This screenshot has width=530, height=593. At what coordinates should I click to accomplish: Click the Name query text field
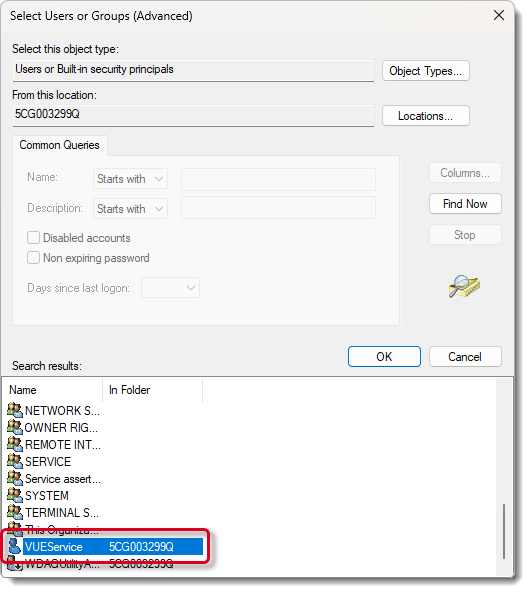click(278, 179)
